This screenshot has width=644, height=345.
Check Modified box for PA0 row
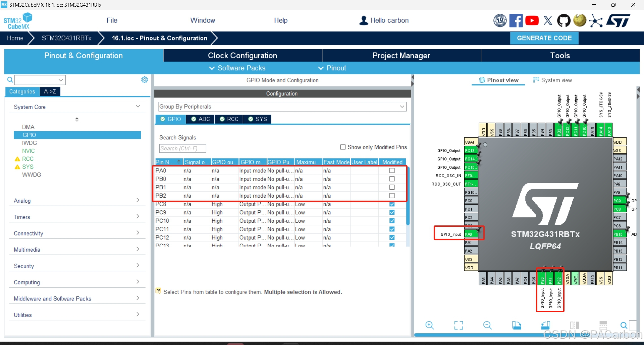point(392,170)
